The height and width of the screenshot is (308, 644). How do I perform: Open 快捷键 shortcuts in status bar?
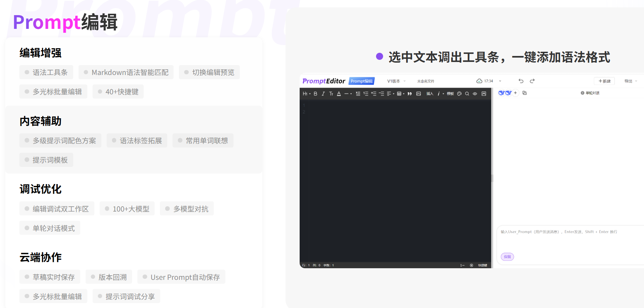point(482,265)
